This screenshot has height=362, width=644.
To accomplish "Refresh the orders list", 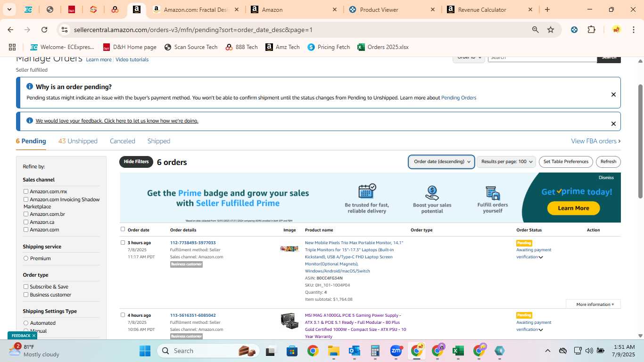I will click(x=608, y=162).
